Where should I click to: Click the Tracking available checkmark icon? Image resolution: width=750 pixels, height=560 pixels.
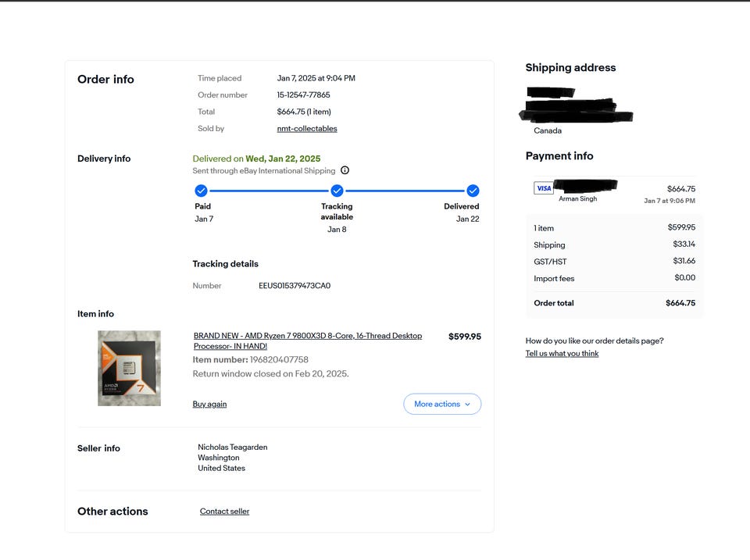pyautogui.click(x=337, y=191)
